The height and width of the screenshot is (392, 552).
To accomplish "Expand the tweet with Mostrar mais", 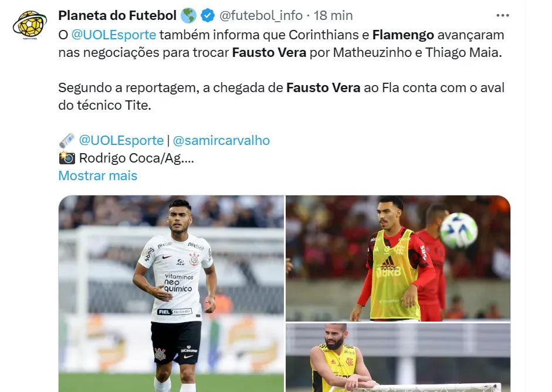I will 98,175.
